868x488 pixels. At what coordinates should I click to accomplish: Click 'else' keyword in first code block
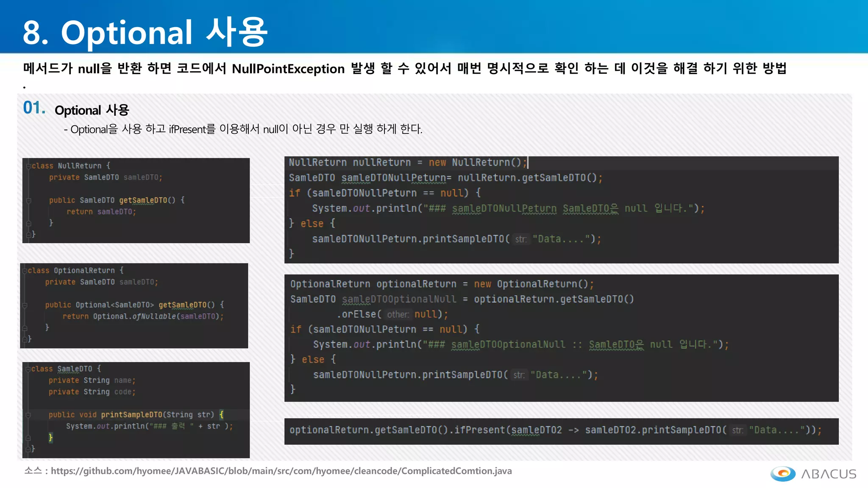[312, 224]
